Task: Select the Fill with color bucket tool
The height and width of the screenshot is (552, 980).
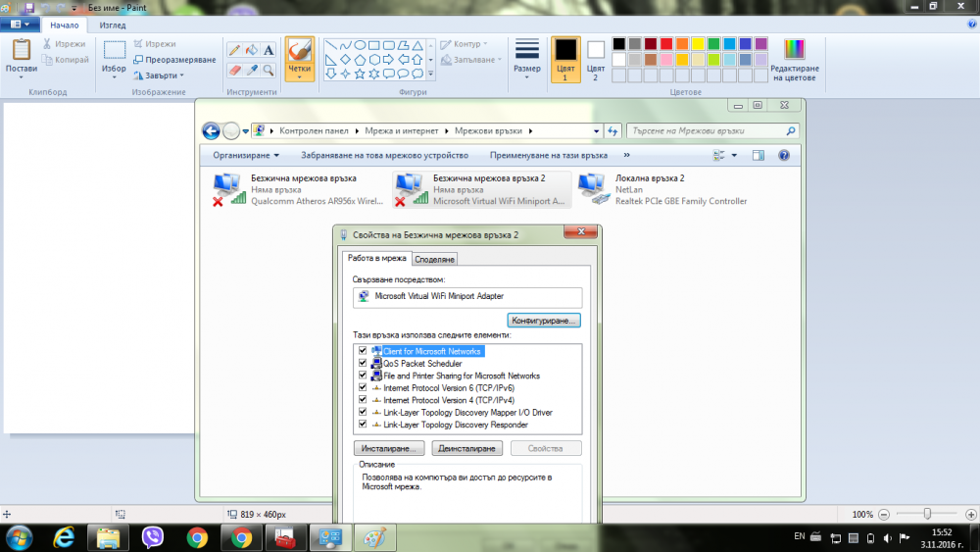Action: 251,50
